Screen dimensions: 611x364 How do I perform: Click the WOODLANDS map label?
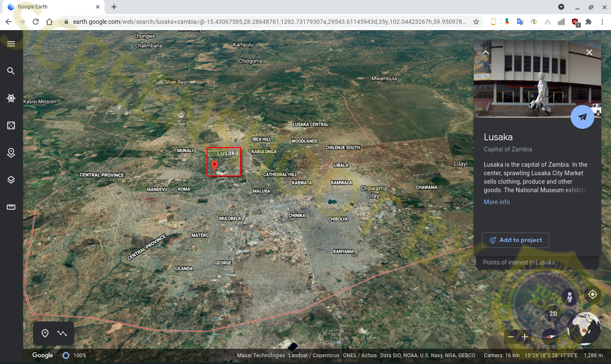pos(304,141)
